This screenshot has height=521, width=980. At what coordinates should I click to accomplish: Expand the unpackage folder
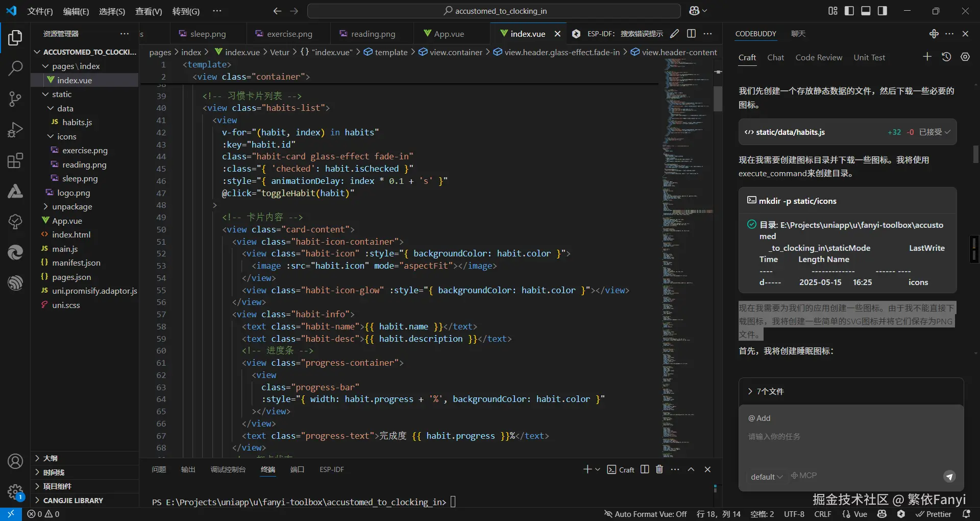pyautogui.click(x=72, y=207)
